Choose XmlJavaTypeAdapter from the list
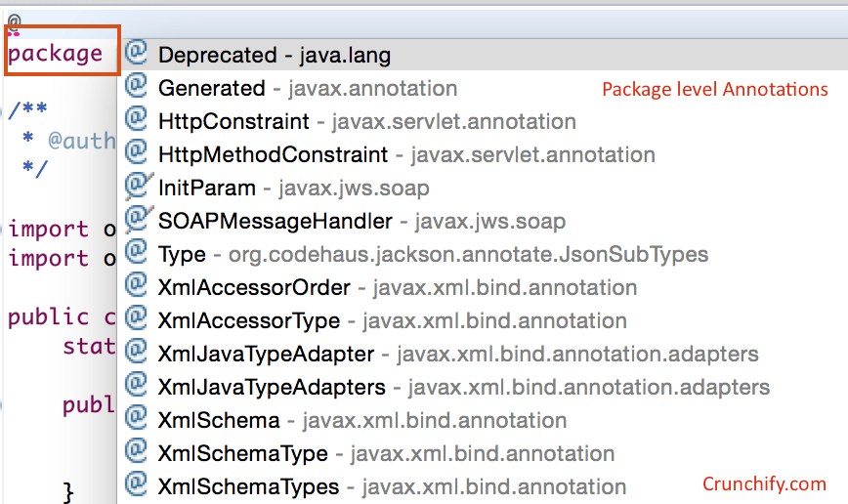This screenshot has height=504, width=848. click(x=457, y=354)
